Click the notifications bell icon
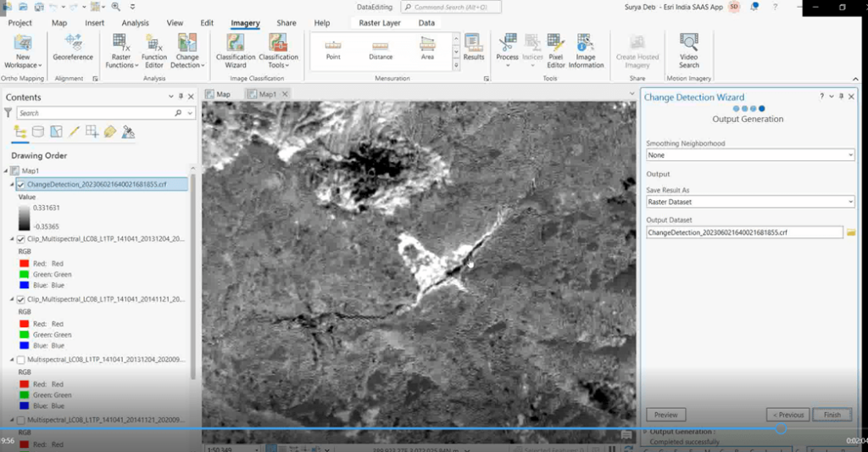868x452 pixels. [754, 7]
